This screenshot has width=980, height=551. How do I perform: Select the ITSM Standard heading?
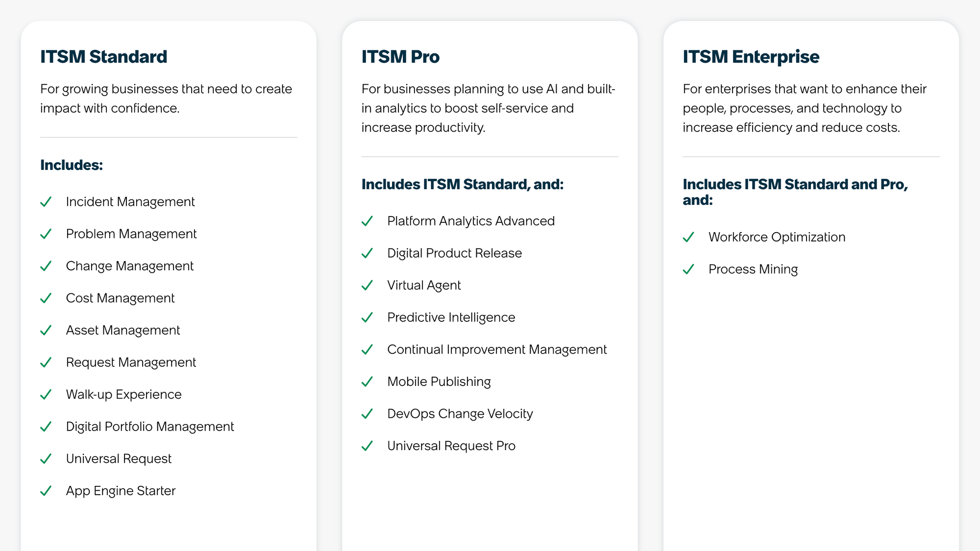tap(104, 57)
